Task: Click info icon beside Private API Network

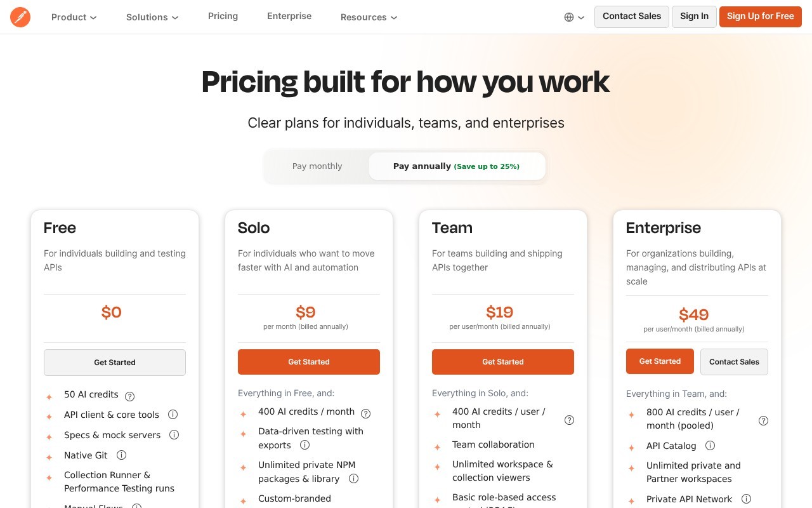Action: coord(747,499)
